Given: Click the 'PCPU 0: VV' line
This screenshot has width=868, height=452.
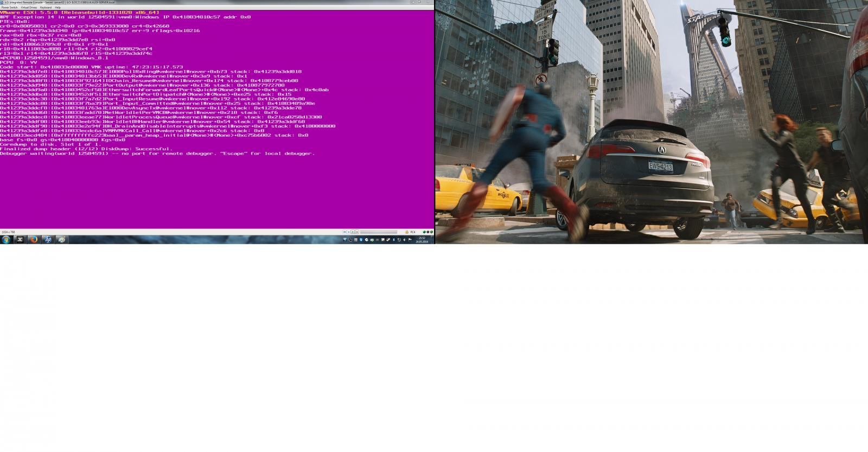Looking at the screenshot, I should point(18,62).
